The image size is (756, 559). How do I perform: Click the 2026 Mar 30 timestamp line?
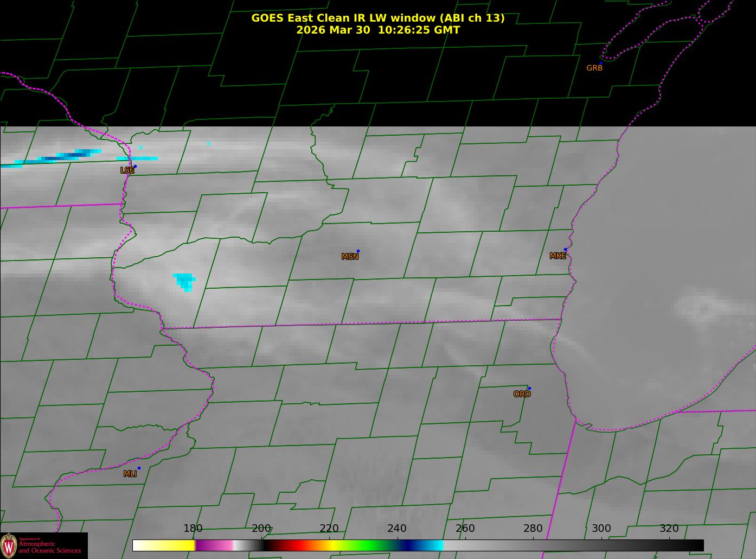377,30
